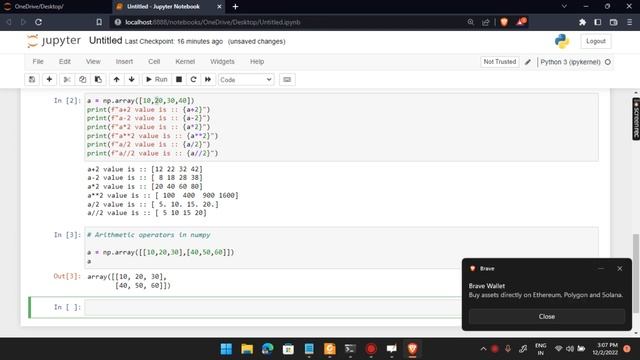The image size is (640, 360).
Task: Open the Edit menu
Action: pos(64,62)
